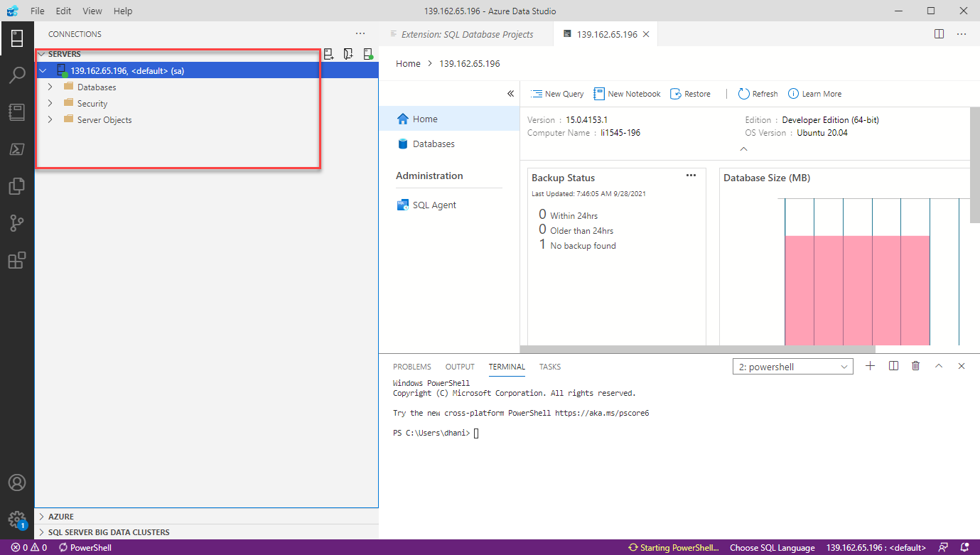Switch to Extension: SQL Database Projects tab
Viewport: 980px width, 555px height.
coord(466,34)
